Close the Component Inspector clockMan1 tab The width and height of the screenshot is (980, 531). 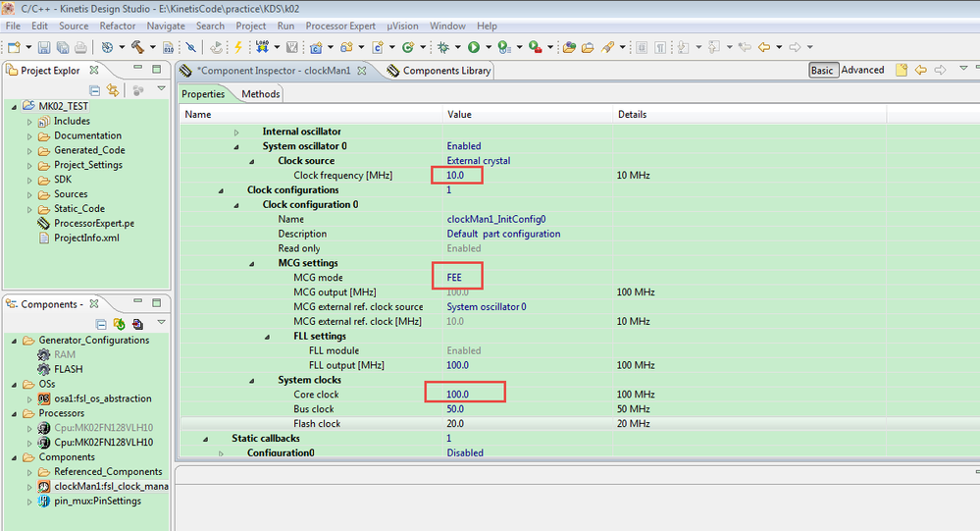coord(361,71)
